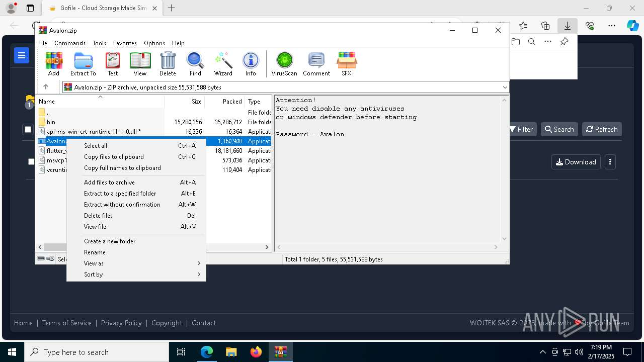Show hidden system tray icons
This screenshot has height=362, width=644.
(x=542, y=352)
